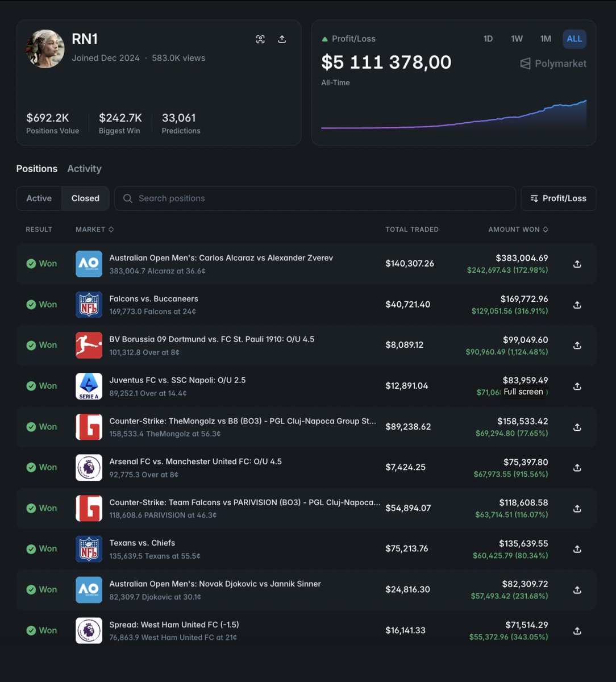The image size is (616, 682).
Task: Select the Closed positions filter
Action: pyautogui.click(x=85, y=198)
